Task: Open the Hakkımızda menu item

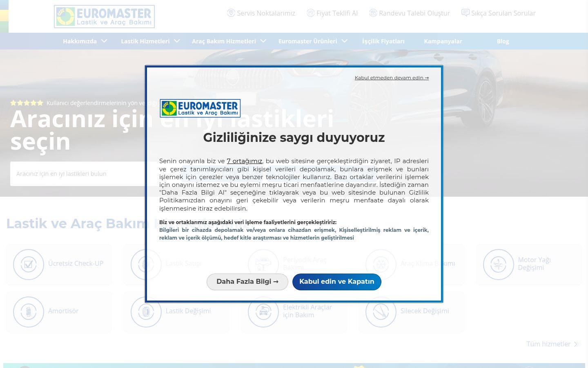Action: tap(80, 41)
